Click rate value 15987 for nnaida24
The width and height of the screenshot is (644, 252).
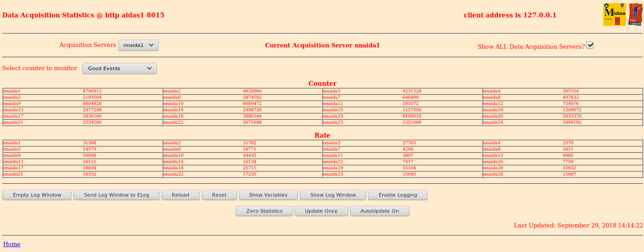[569, 174]
